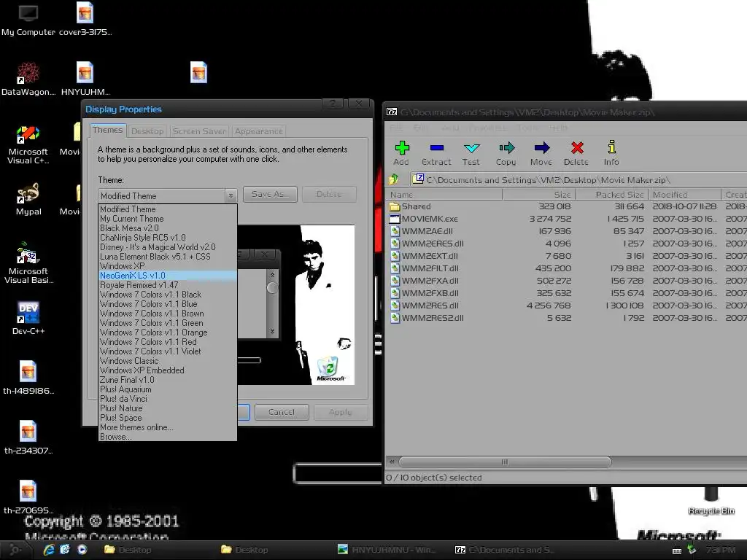Switch to the Desktop tab
The height and width of the screenshot is (560, 747).
pos(147,131)
